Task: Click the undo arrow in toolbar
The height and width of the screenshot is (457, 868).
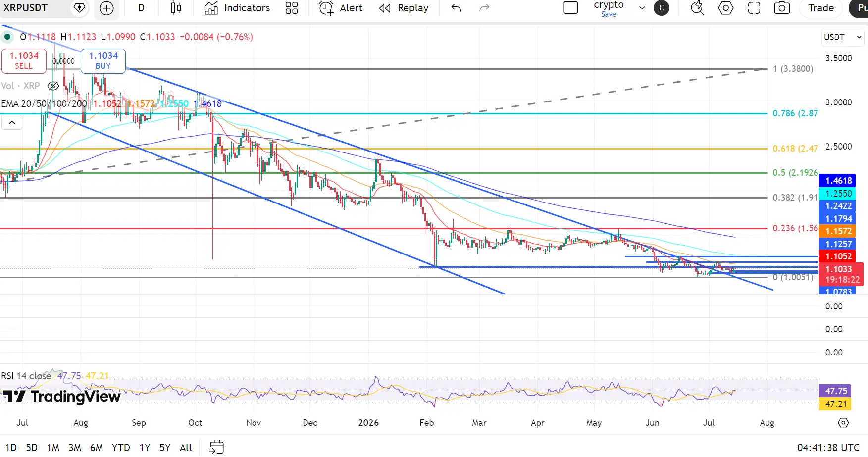Action: click(456, 8)
